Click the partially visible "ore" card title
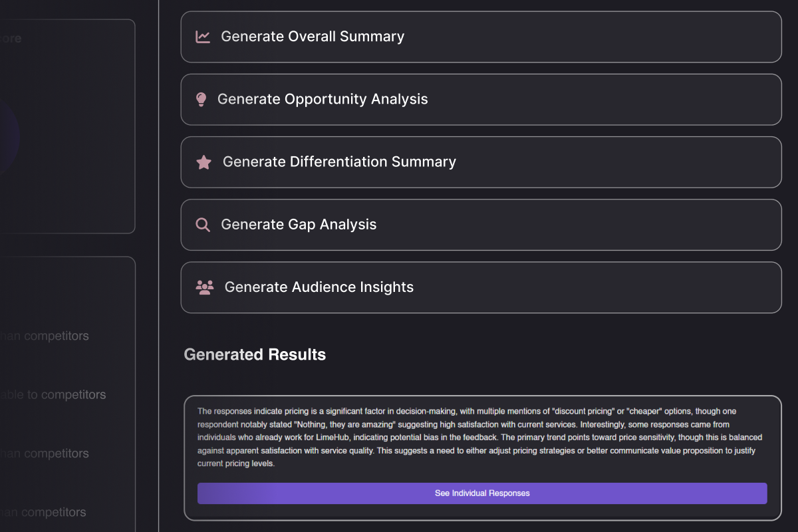 (x=11, y=39)
